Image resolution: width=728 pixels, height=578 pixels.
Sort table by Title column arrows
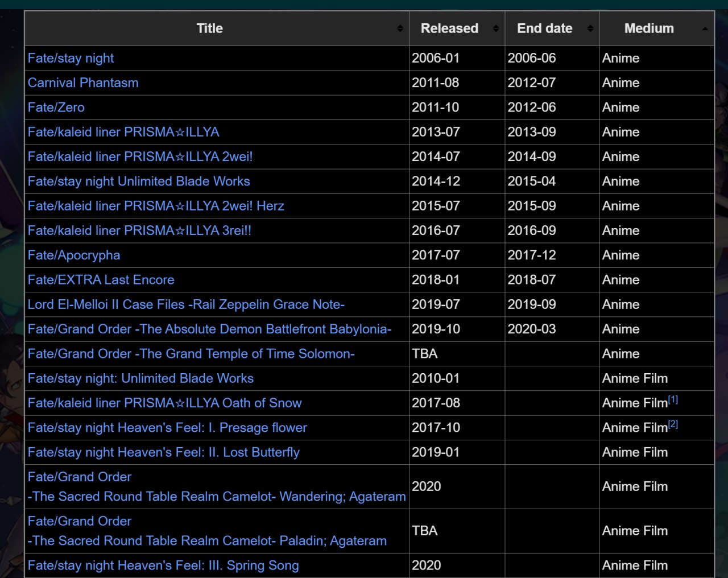coord(400,28)
